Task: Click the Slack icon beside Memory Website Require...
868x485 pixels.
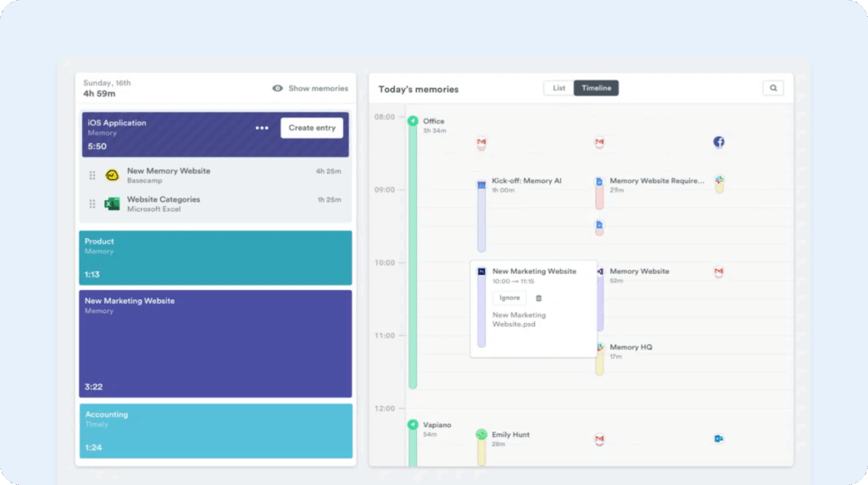Action: point(719,181)
